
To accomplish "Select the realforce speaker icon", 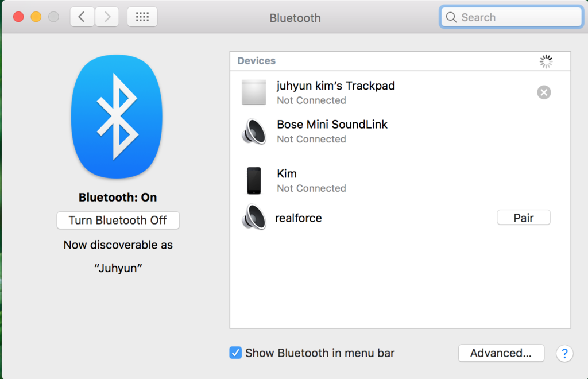I will [x=254, y=216].
